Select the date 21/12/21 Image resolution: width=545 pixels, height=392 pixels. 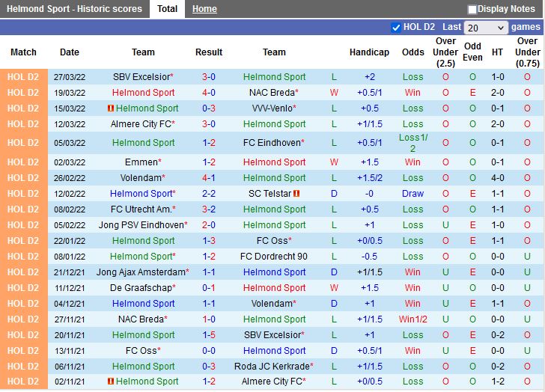[x=70, y=272]
